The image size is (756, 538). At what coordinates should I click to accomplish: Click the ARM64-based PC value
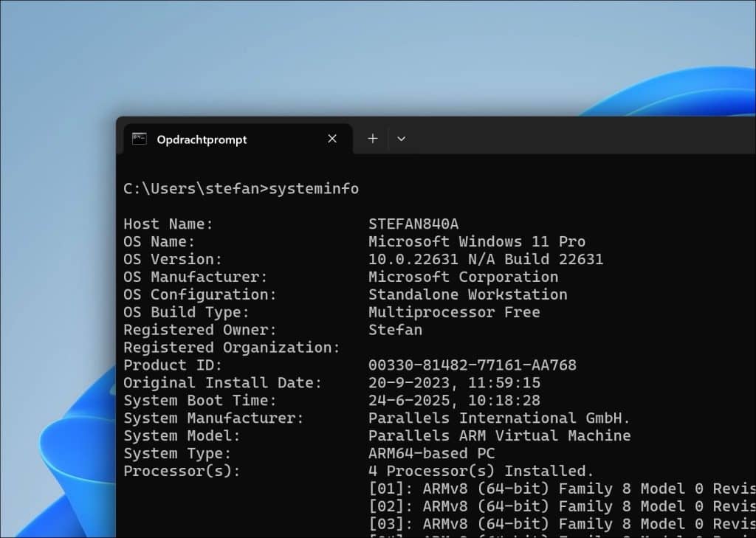(x=431, y=454)
